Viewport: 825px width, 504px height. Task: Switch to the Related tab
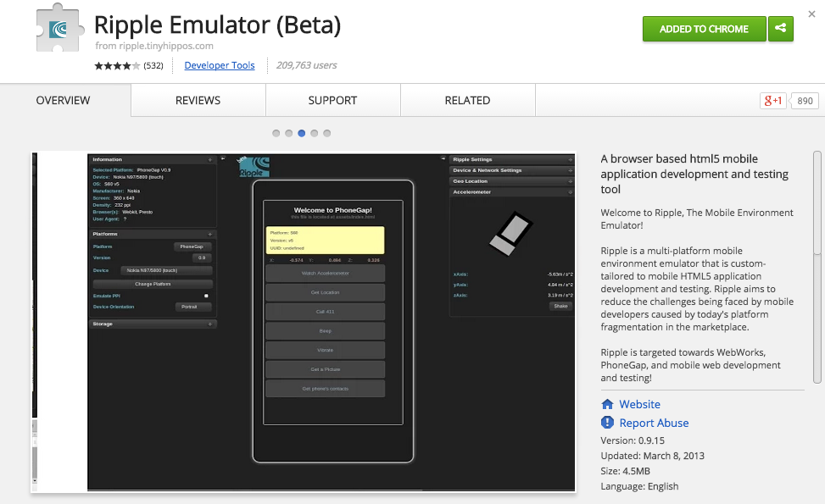click(x=467, y=100)
